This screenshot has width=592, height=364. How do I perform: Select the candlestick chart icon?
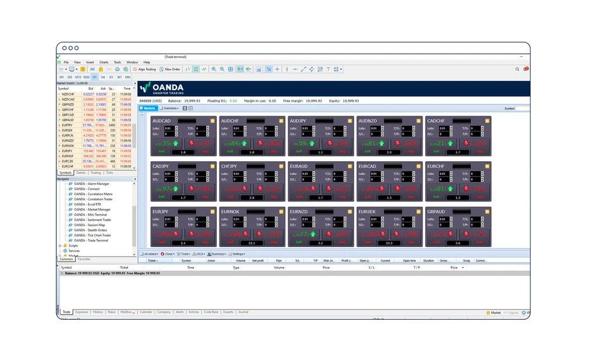[x=196, y=70]
